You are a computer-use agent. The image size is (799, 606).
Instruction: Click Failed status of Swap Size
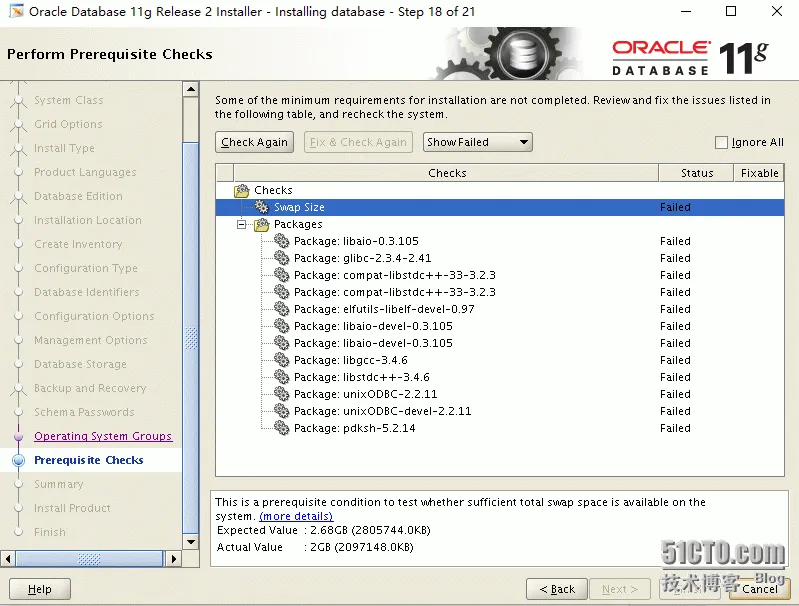pos(675,207)
